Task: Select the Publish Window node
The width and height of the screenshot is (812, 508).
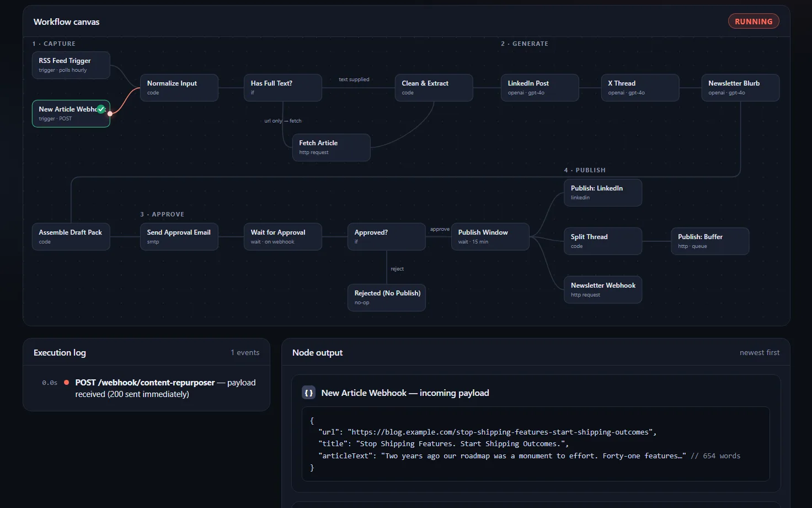Action: (490, 237)
